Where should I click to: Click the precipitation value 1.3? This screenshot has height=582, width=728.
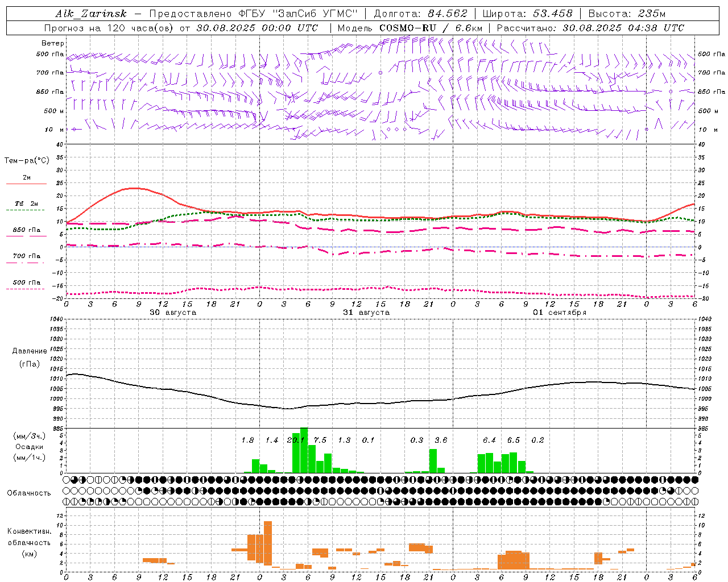coord(344,440)
